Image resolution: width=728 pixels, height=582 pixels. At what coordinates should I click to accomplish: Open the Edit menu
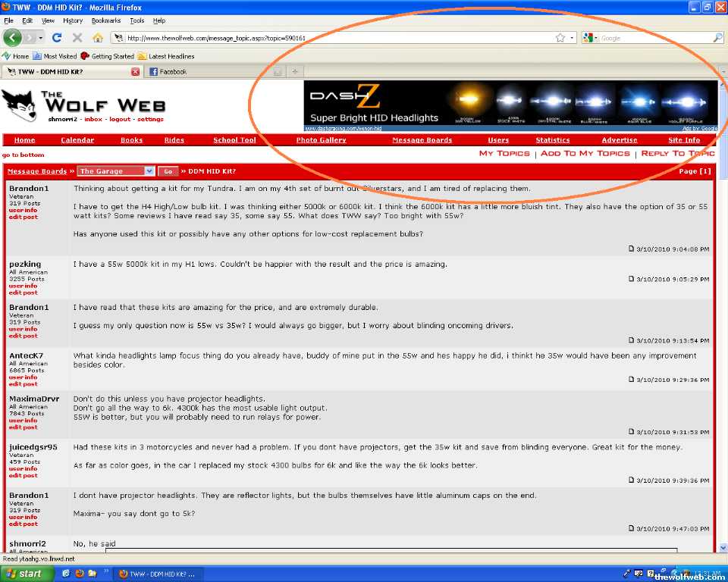point(27,20)
